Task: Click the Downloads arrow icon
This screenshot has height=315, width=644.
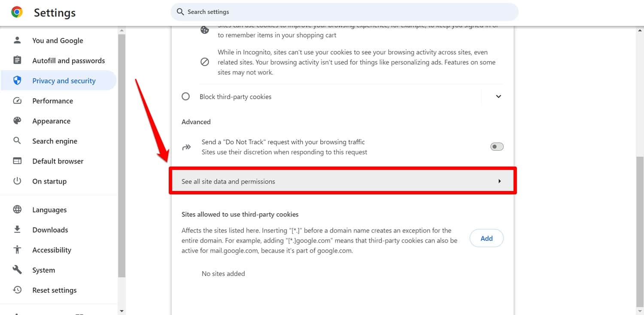Action: [17, 230]
